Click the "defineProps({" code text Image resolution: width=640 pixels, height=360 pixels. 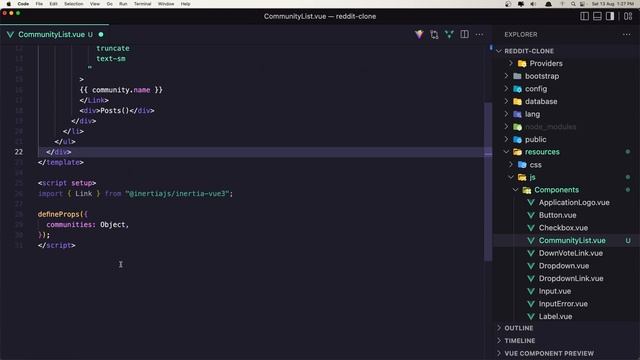pyautogui.click(x=62, y=214)
